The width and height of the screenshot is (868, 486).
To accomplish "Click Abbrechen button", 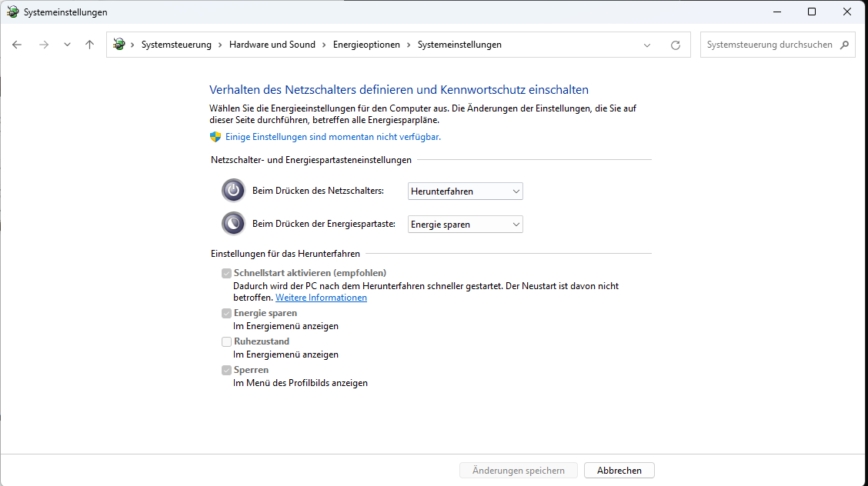I will pos(619,471).
